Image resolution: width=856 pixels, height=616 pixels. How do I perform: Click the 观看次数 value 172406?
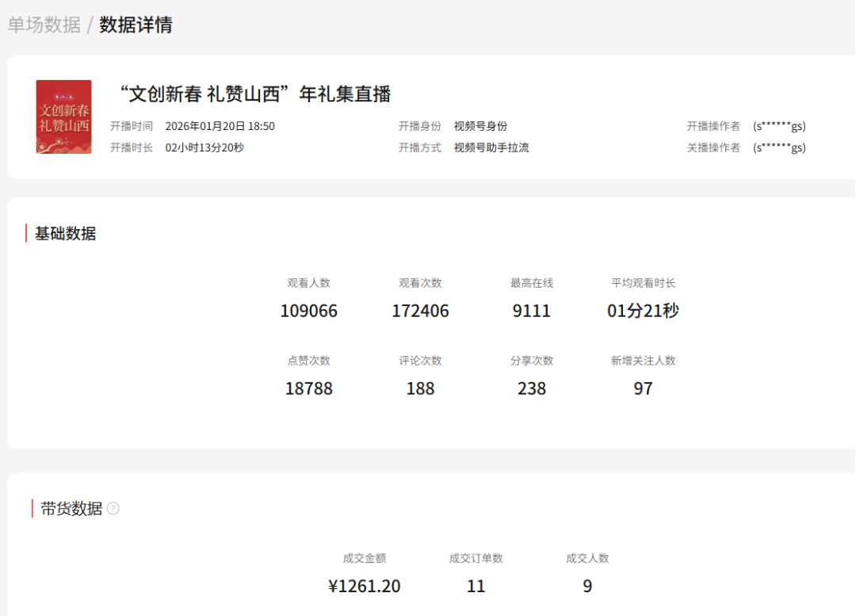420,311
